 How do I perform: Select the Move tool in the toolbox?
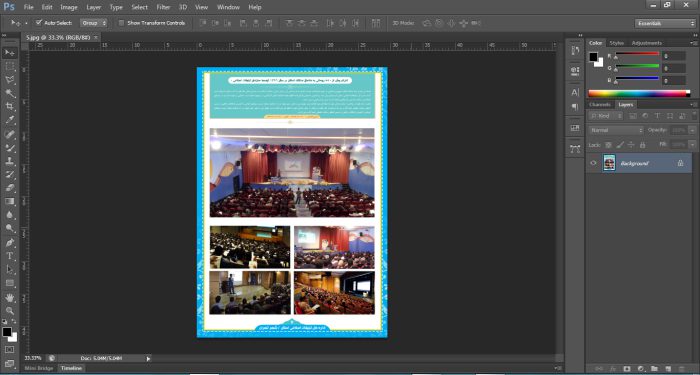tap(10, 53)
